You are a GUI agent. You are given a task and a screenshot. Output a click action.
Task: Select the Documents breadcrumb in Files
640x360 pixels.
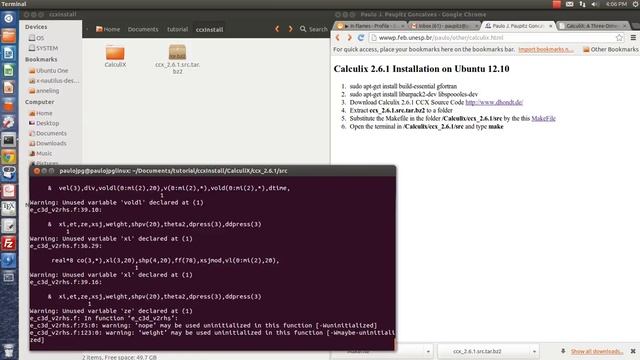pyautogui.click(x=143, y=29)
